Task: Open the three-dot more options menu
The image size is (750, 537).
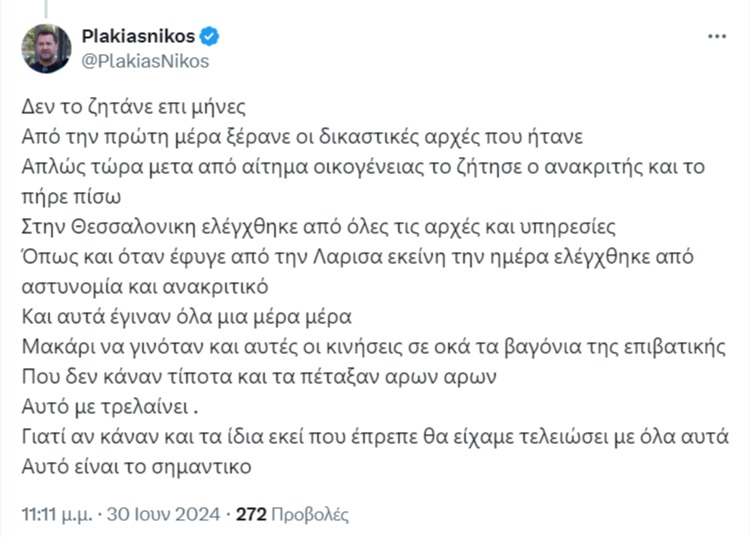Action: pyautogui.click(x=717, y=36)
